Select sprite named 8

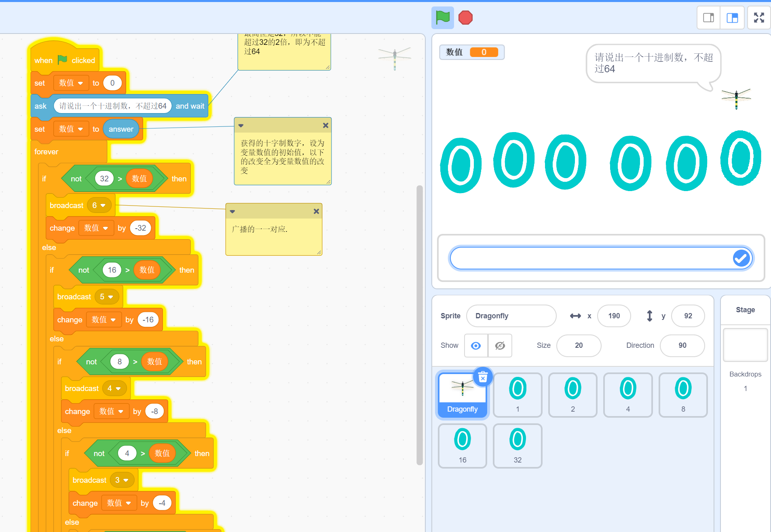coord(683,395)
